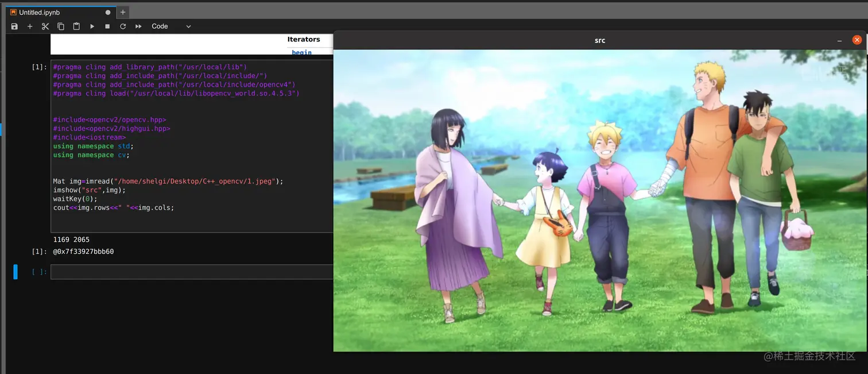
Task: Interrupt the kernel with the stop icon
Action: click(x=107, y=26)
